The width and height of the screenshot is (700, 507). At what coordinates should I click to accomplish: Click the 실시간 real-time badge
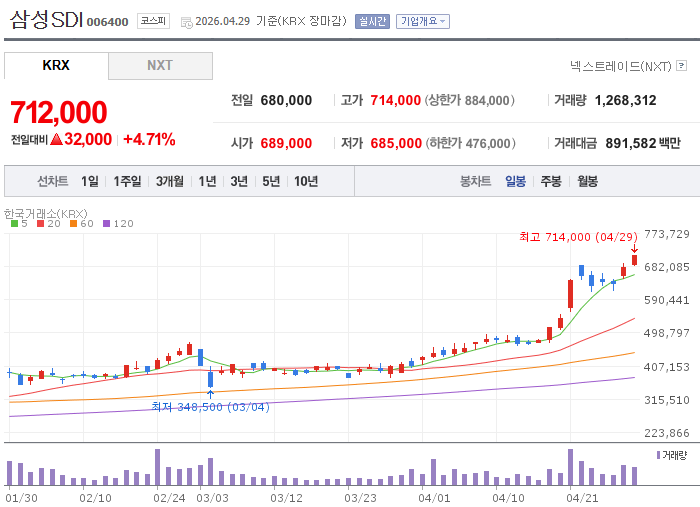(x=372, y=21)
